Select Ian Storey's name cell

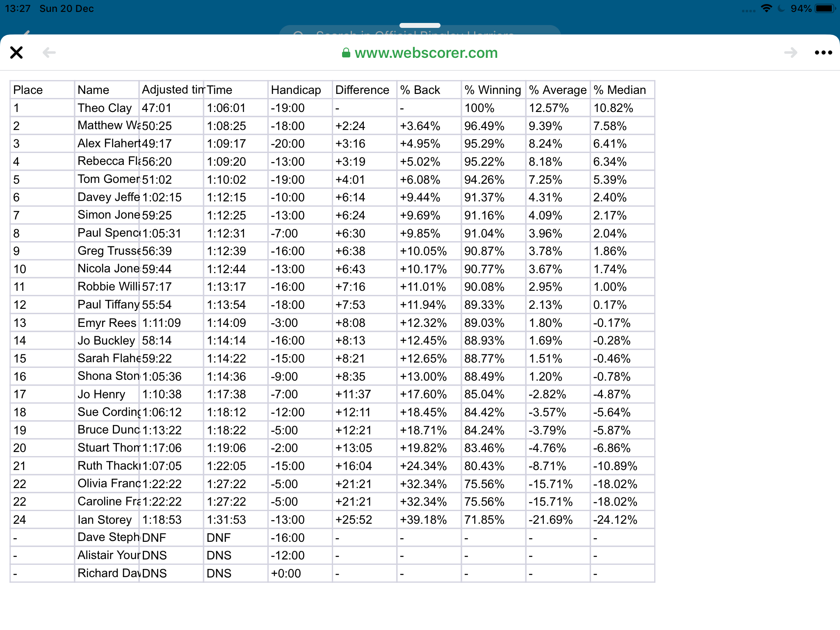click(105, 520)
